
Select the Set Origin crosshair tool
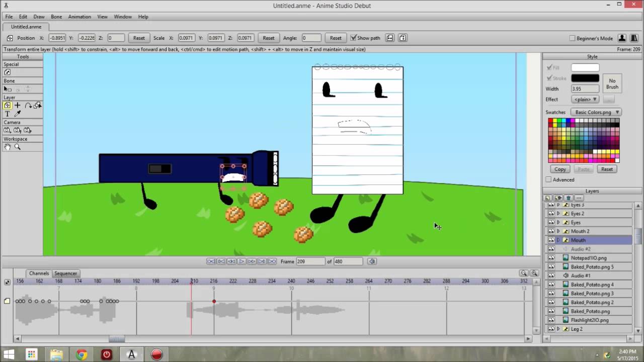pos(18,105)
